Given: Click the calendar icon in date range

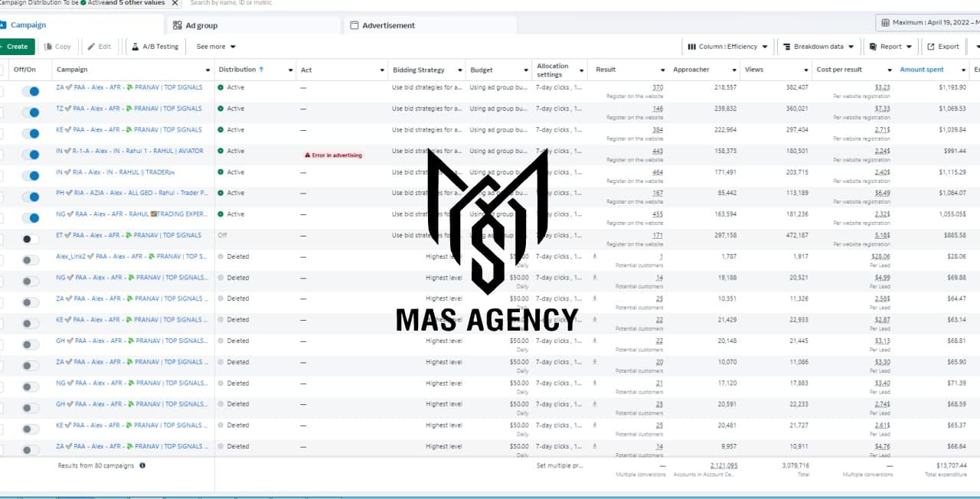Looking at the screenshot, I should [885, 23].
